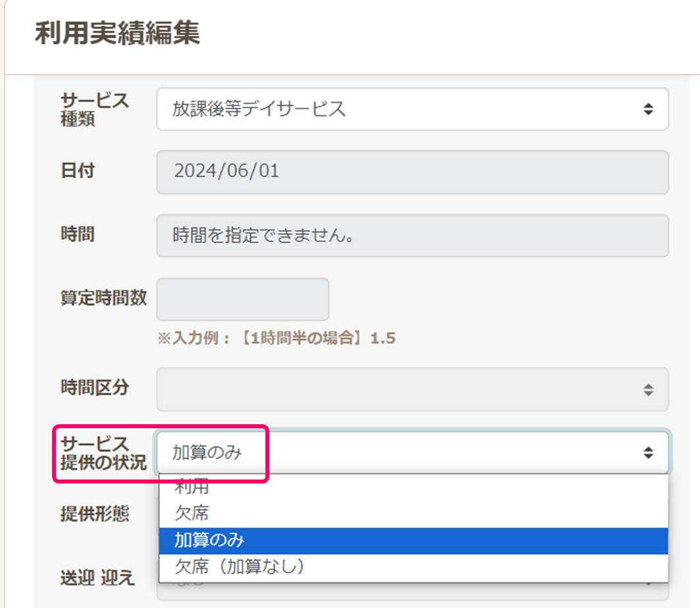Click the 時間区分 label text

[95, 388]
